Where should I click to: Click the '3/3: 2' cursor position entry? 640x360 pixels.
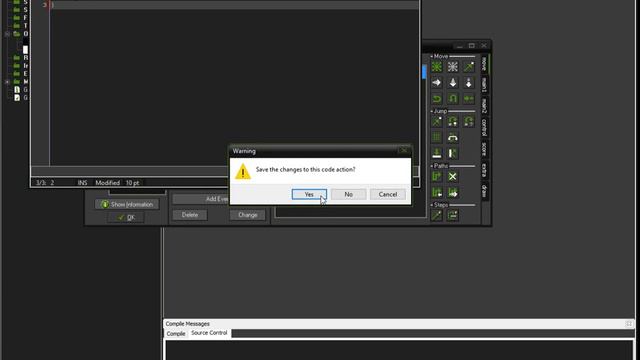pyautogui.click(x=45, y=183)
